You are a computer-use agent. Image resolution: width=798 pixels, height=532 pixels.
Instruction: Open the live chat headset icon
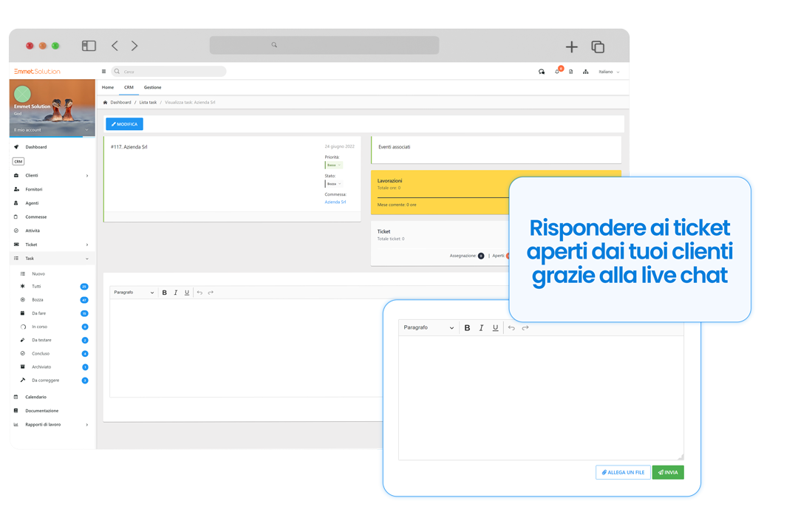coord(542,72)
